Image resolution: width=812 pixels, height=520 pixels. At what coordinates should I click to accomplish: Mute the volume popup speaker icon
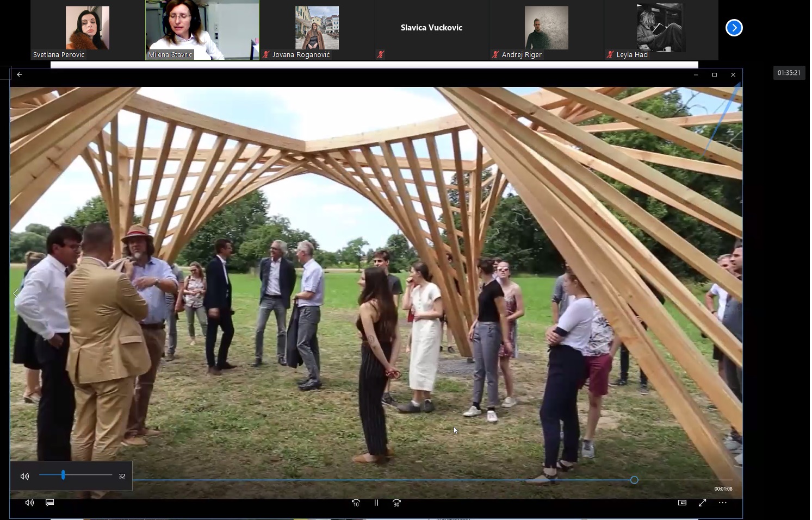pos(24,476)
